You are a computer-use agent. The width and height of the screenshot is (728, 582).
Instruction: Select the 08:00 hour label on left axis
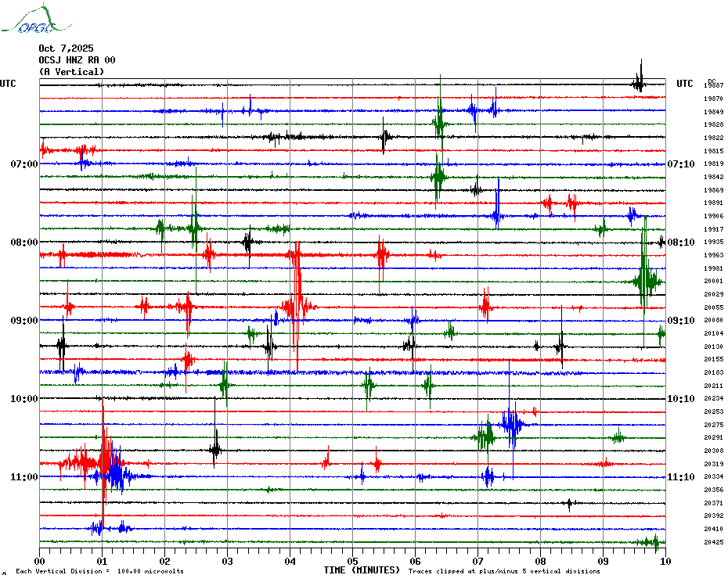24,242
